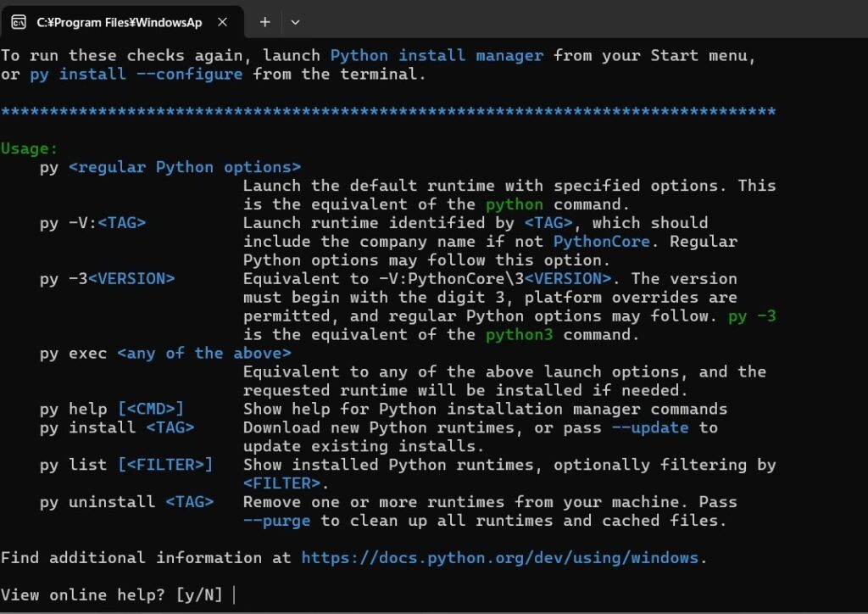Click the command prompt icon on the tab
The height and width of the screenshot is (614, 868).
pos(19,23)
